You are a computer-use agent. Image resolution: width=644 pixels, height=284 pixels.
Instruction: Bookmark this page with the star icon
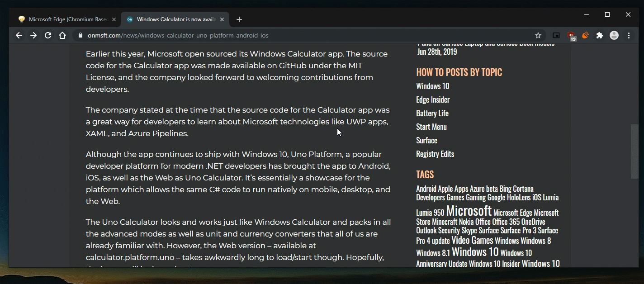point(538,35)
